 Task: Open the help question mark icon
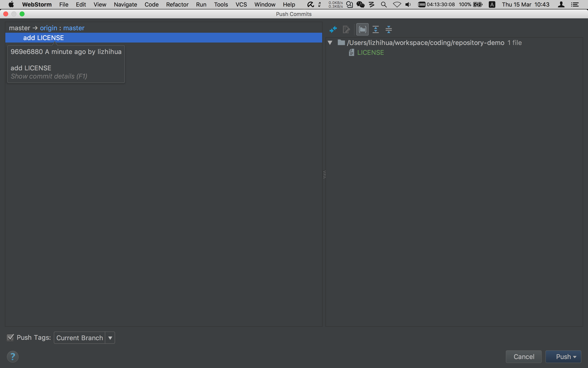(x=12, y=357)
